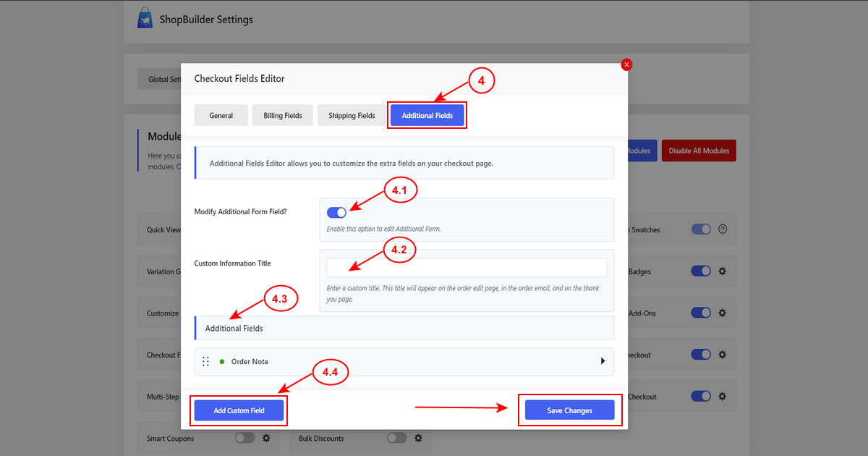Click the Additional Fields Editor info notice
The image size is (868, 456).
click(x=404, y=163)
